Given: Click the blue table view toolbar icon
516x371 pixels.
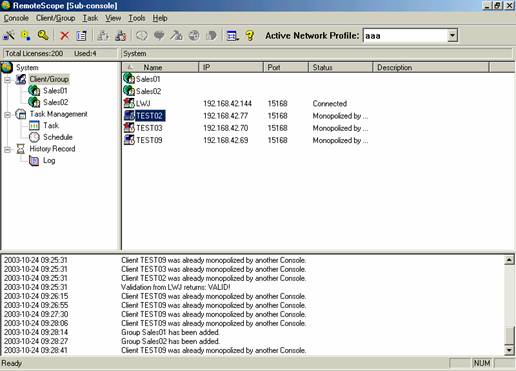Looking at the screenshot, I should (x=232, y=35).
